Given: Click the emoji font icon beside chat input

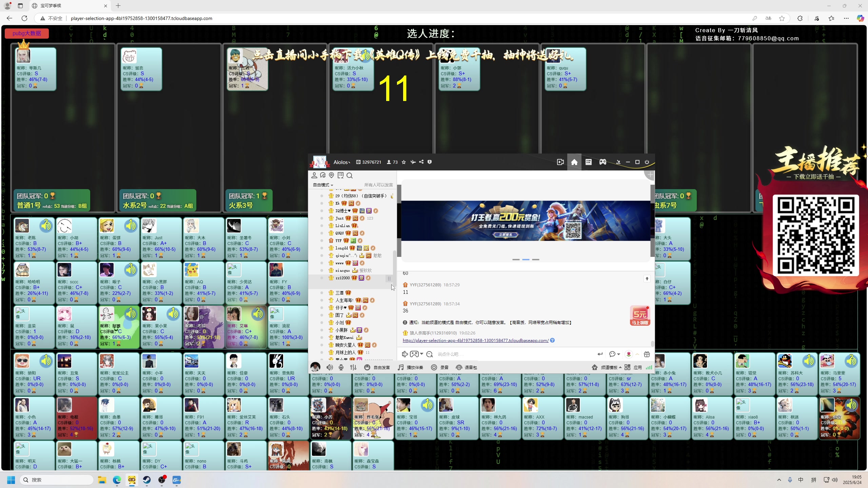Looking at the screenshot, I should pyautogui.click(x=430, y=354).
